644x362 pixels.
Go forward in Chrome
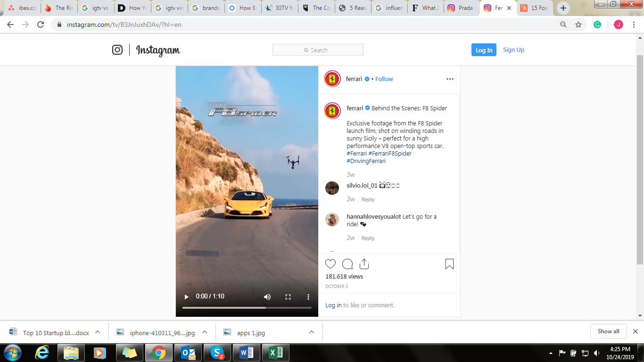[25, 25]
